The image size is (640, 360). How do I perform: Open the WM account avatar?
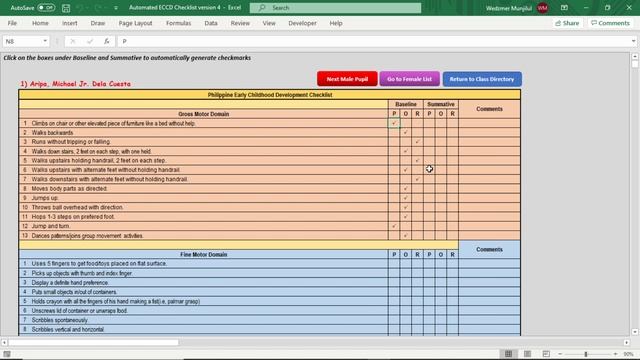(x=542, y=8)
